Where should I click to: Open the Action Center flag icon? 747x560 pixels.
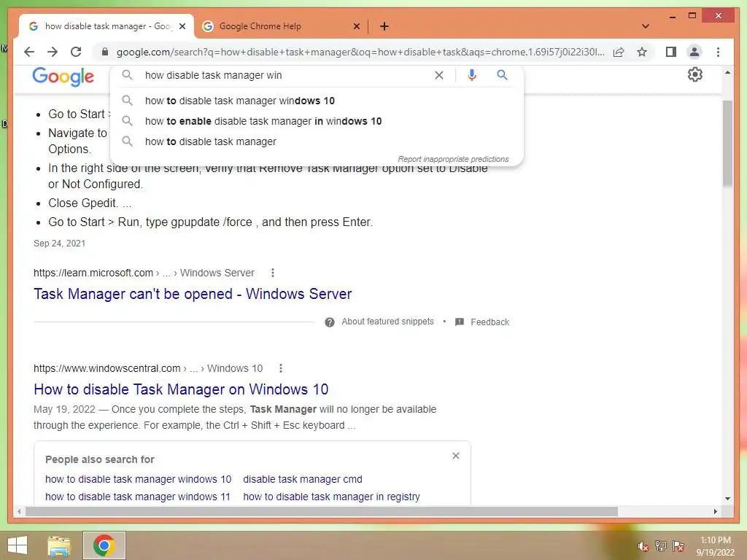point(678,546)
